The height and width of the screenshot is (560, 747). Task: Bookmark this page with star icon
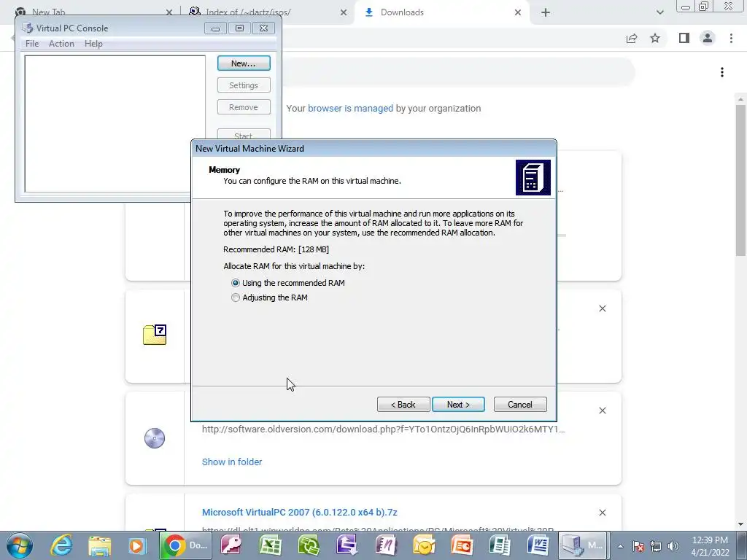coord(655,38)
